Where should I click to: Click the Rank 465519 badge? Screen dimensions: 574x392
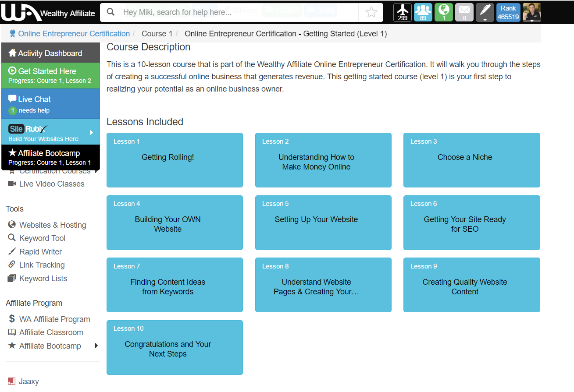pyautogui.click(x=508, y=12)
